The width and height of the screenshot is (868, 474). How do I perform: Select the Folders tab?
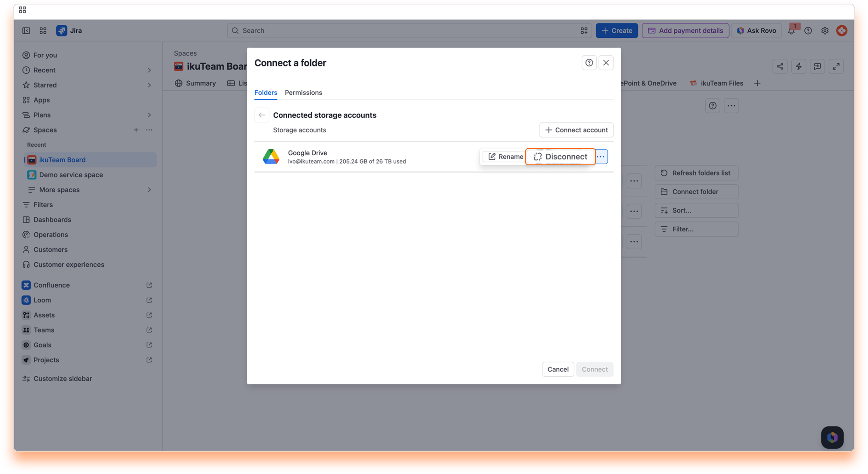(x=266, y=93)
